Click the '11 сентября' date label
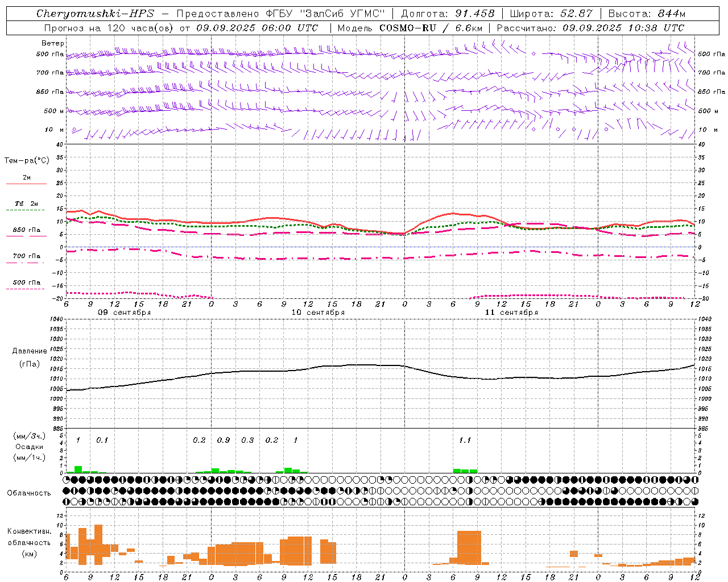The width and height of the screenshot is (728, 582). [x=511, y=313]
